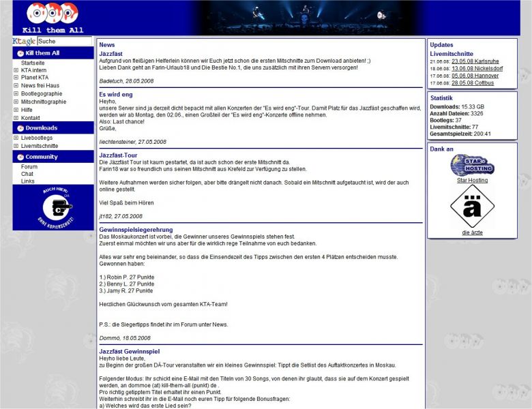Click the Star Hosting globe logo

pyautogui.click(x=472, y=165)
